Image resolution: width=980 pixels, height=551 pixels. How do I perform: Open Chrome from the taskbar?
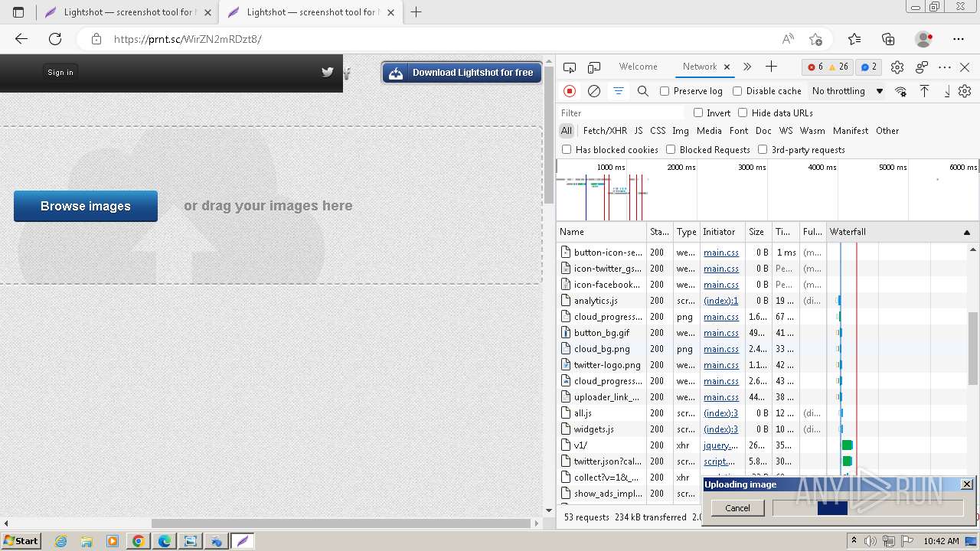coord(139,541)
